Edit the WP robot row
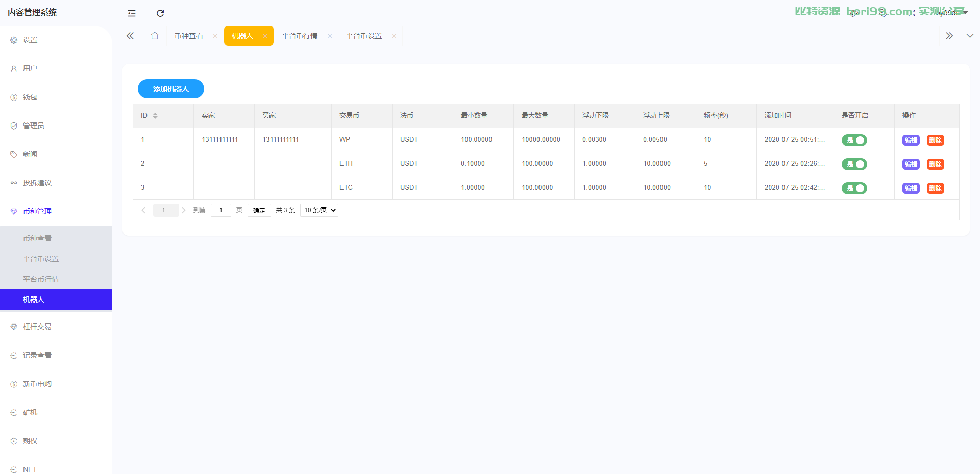The height and width of the screenshot is (474, 980). (911, 140)
